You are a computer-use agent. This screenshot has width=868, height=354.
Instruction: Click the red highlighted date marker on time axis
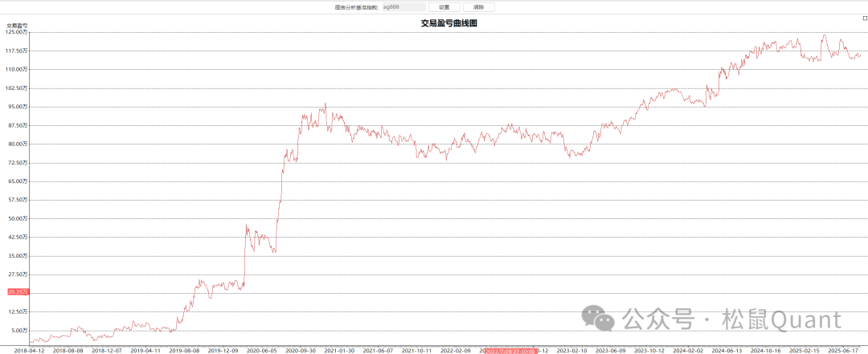[x=510, y=351]
